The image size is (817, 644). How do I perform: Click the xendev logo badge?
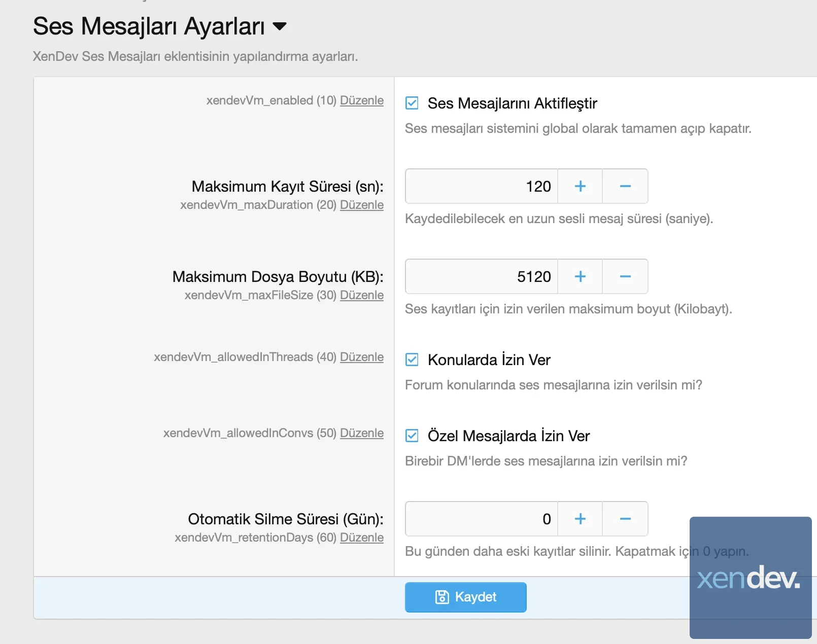750,578
